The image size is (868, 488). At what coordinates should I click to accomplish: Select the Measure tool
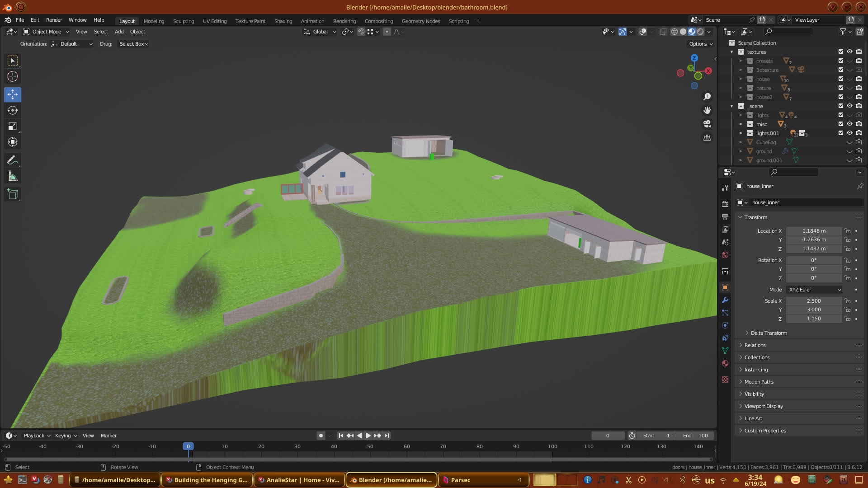click(13, 177)
